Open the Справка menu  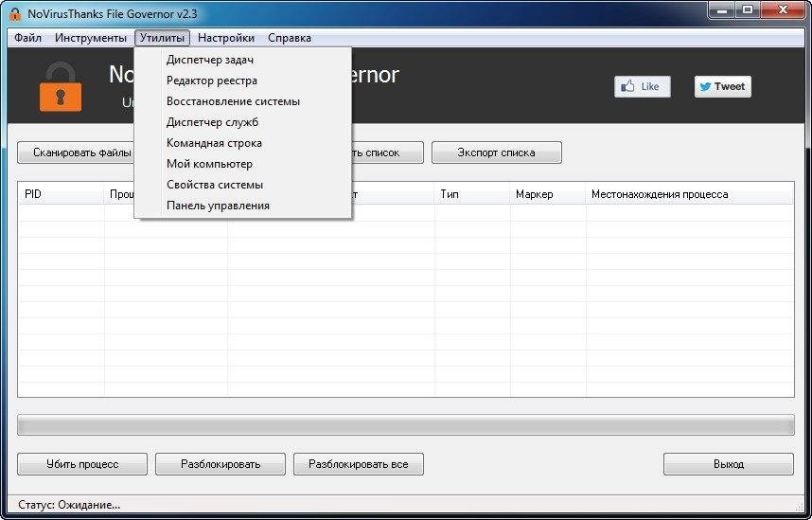290,38
